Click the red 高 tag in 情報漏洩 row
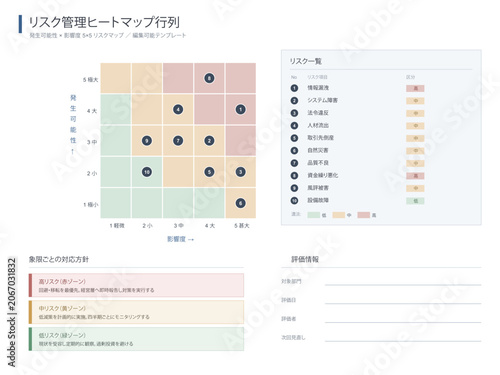 [415, 88]
